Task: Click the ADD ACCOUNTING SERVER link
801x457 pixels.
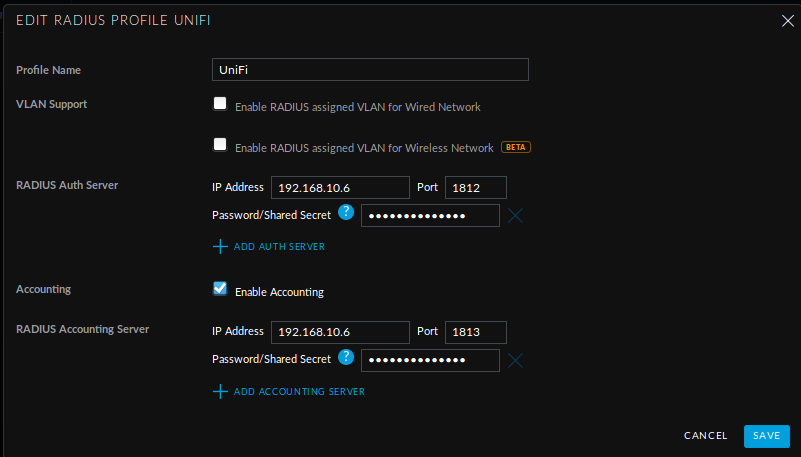Action: click(x=299, y=392)
